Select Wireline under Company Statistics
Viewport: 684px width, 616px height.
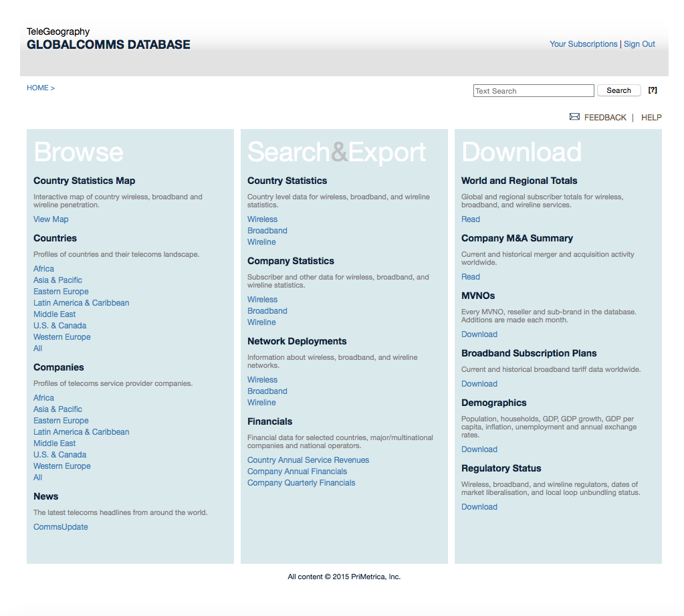pos(261,322)
